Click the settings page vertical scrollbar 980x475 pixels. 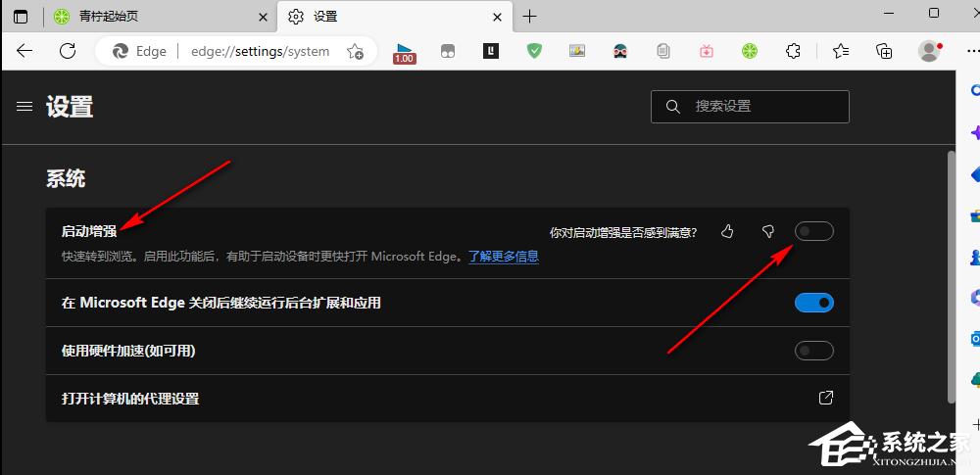pyautogui.click(x=952, y=275)
